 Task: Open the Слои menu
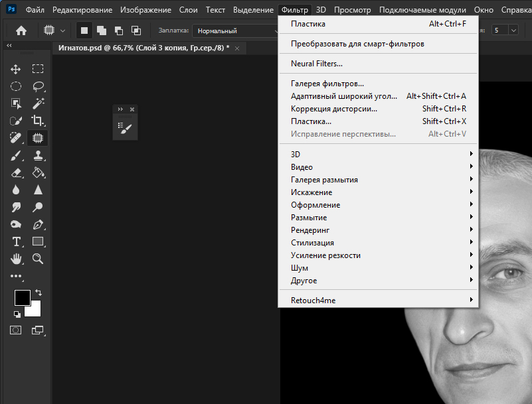coord(189,10)
